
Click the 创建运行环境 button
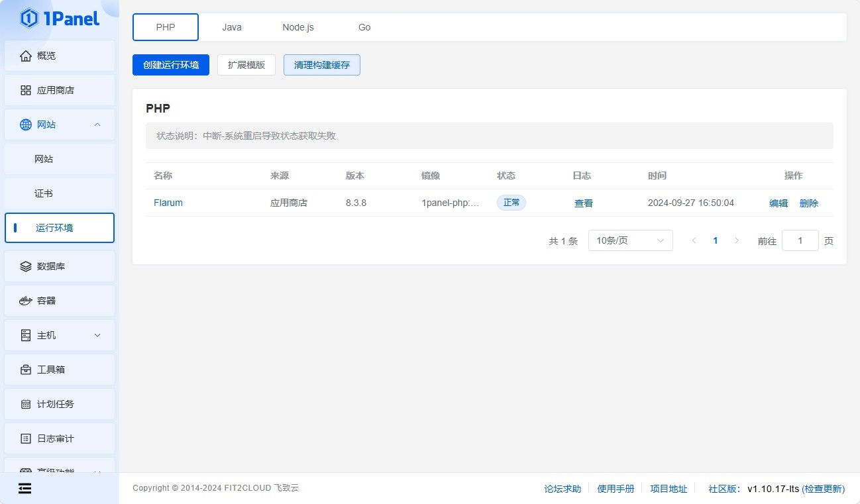coord(171,65)
